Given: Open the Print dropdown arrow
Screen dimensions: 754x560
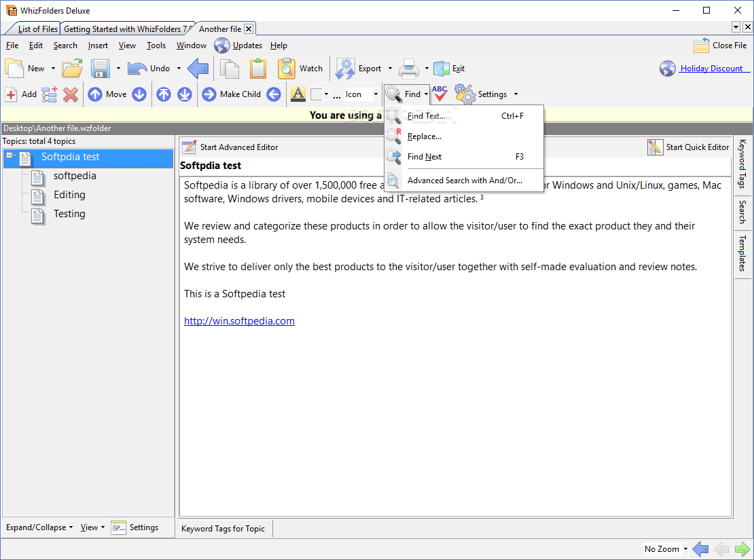Looking at the screenshot, I should point(427,69).
